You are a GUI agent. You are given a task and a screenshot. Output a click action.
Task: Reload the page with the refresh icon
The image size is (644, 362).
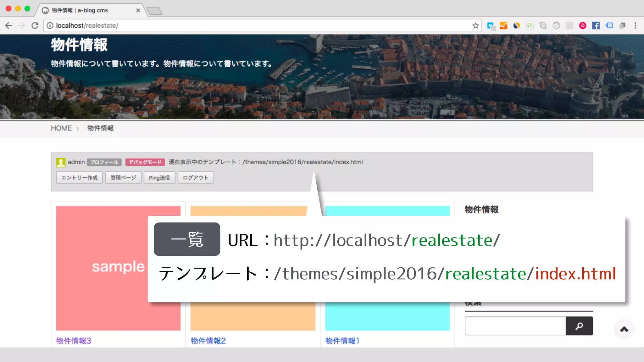coord(35,25)
